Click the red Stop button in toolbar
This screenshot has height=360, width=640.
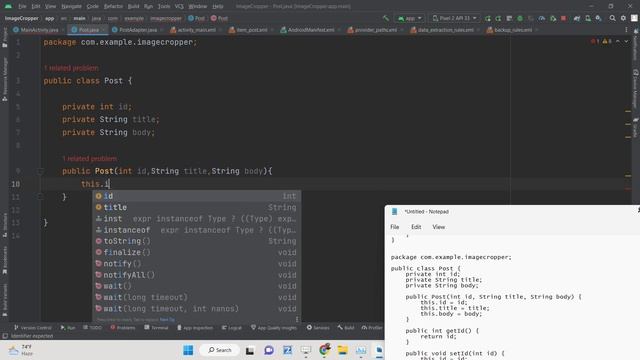pos(563,18)
